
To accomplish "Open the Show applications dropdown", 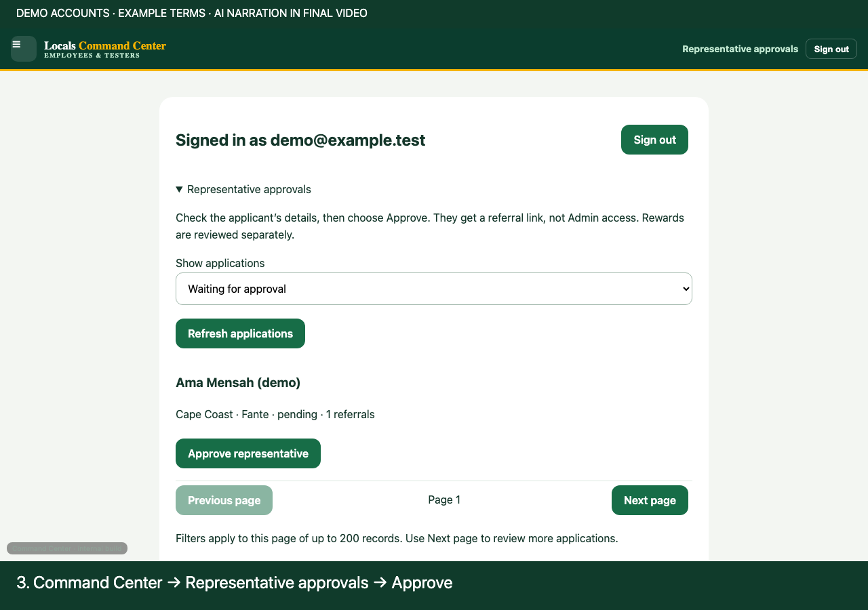I will pyautogui.click(x=434, y=289).
